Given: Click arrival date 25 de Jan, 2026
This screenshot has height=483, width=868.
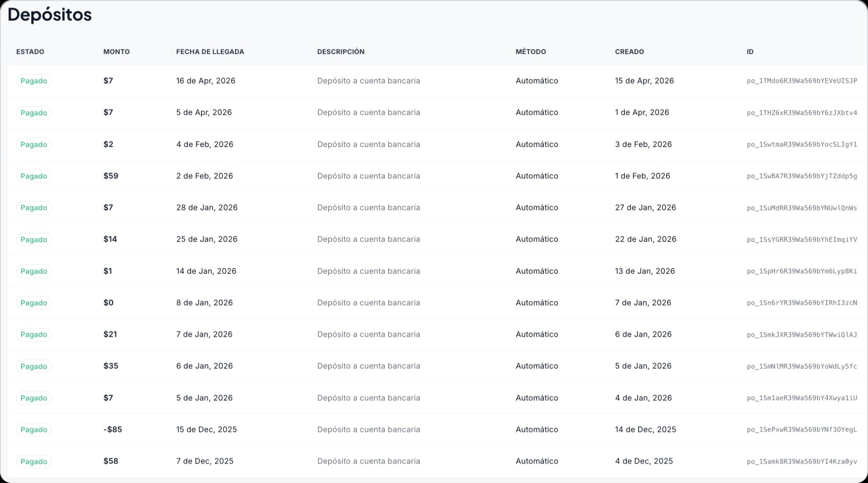Looking at the screenshot, I should [x=207, y=239].
